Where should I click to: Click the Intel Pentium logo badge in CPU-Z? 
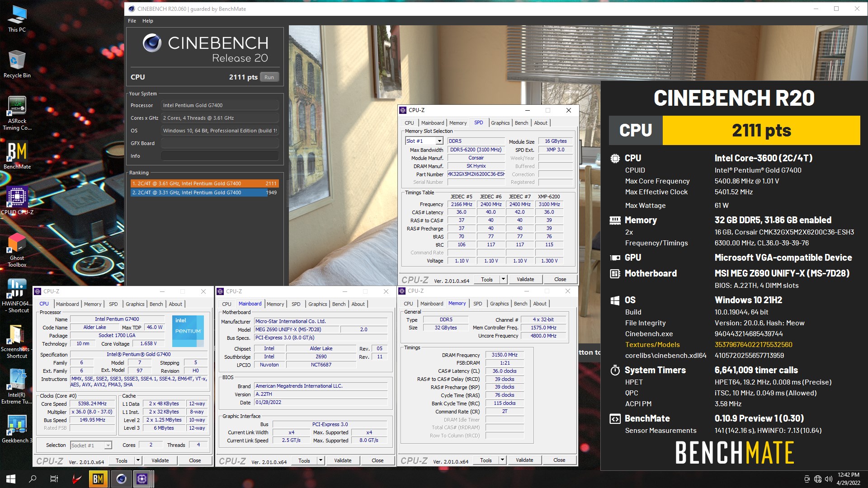click(188, 331)
